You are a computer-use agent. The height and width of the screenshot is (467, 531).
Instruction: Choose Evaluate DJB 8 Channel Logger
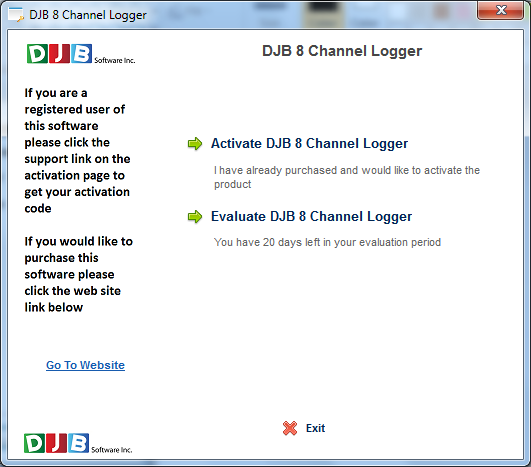[x=311, y=216]
